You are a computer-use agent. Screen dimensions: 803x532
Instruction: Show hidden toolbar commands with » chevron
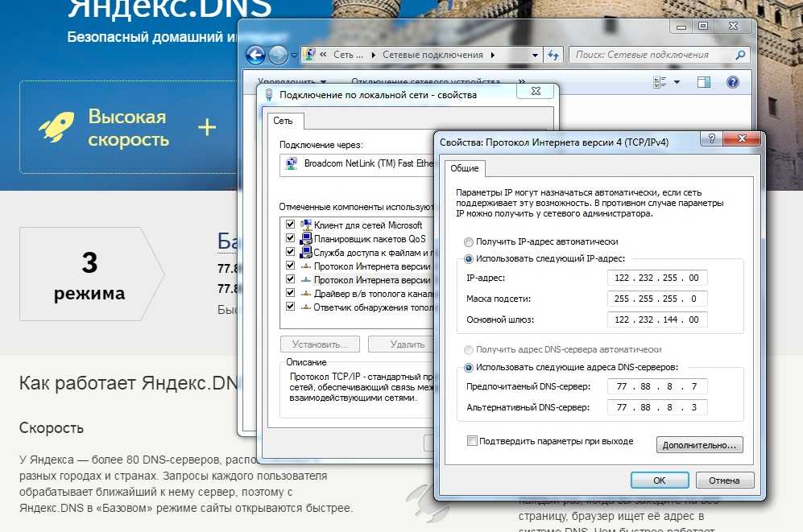tap(521, 81)
